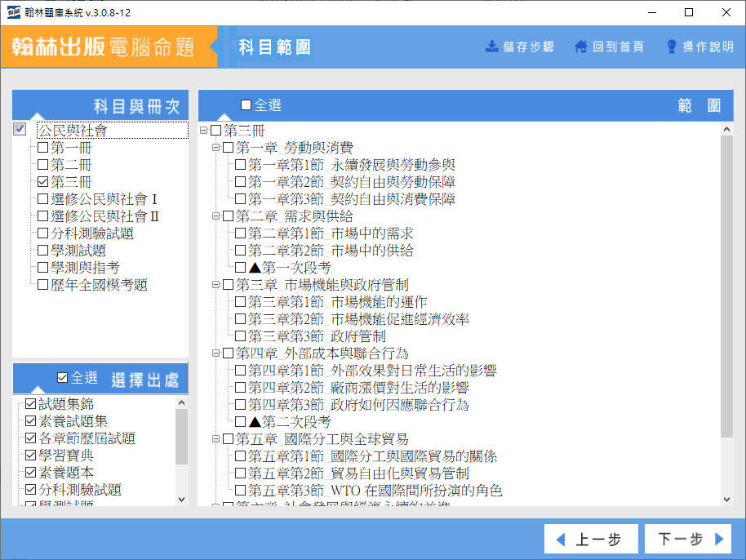746x560 pixels.
Task: Uncheck 試題集錦 source checkbox
Action: (x=31, y=404)
